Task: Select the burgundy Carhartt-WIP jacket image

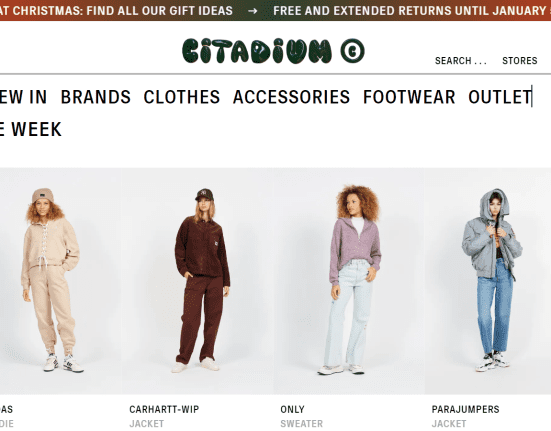Action: (198, 281)
